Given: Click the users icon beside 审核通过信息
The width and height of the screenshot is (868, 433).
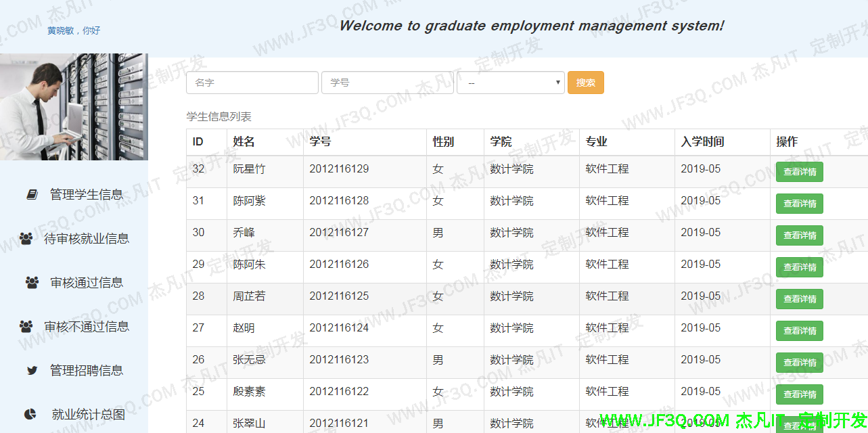Looking at the screenshot, I should (32, 283).
